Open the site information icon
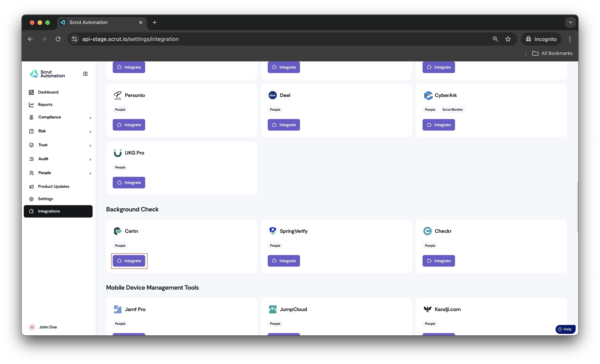The width and height of the screenshot is (600, 364). (75, 39)
